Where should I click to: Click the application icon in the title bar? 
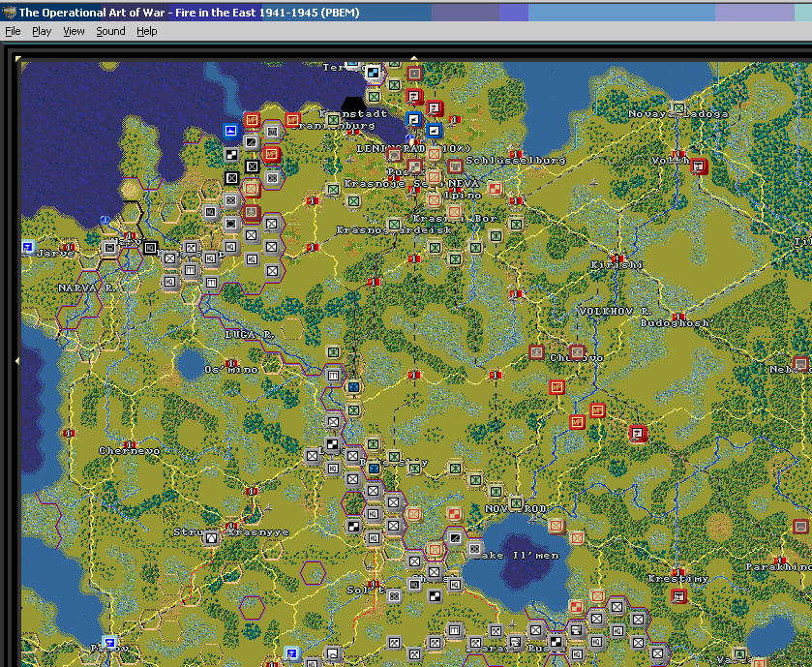[9, 12]
